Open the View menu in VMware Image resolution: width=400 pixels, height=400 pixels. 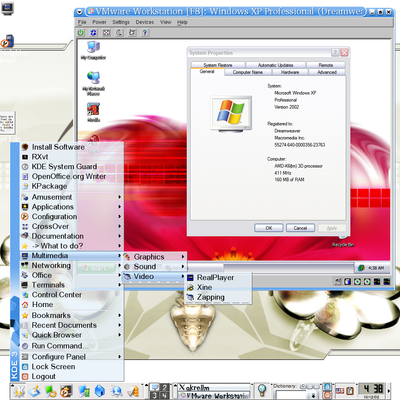click(166, 22)
